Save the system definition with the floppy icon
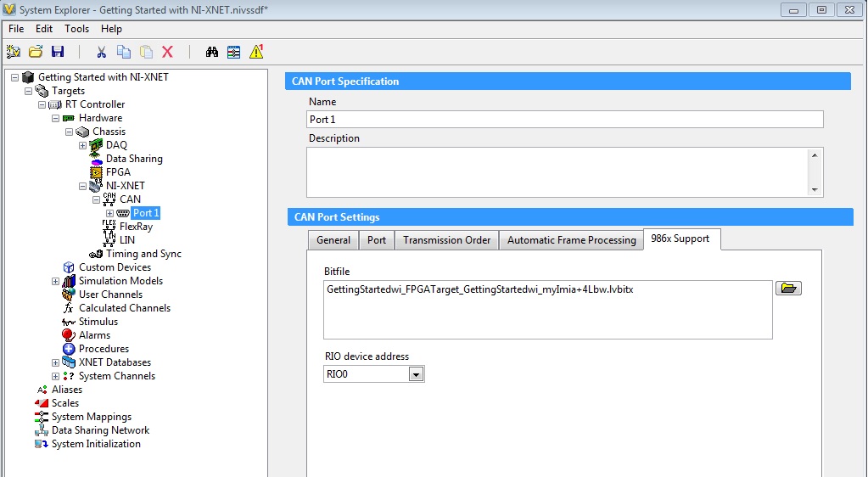 pos(58,52)
